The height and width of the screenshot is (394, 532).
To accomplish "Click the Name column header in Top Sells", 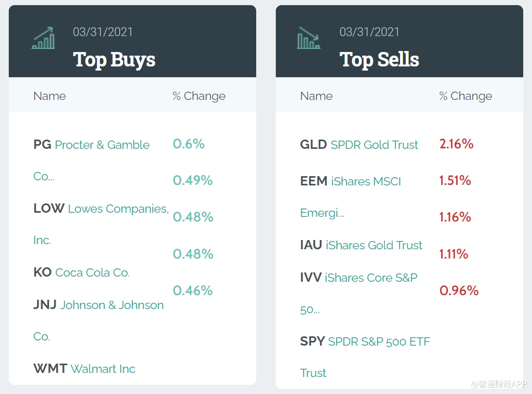I will pyautogui.click(x=316, y=96).
